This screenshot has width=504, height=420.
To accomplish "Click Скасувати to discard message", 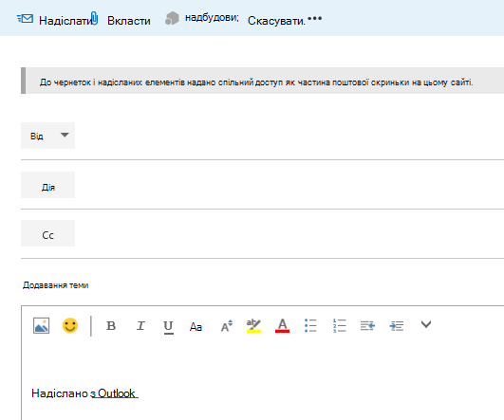I will [276, 21].
